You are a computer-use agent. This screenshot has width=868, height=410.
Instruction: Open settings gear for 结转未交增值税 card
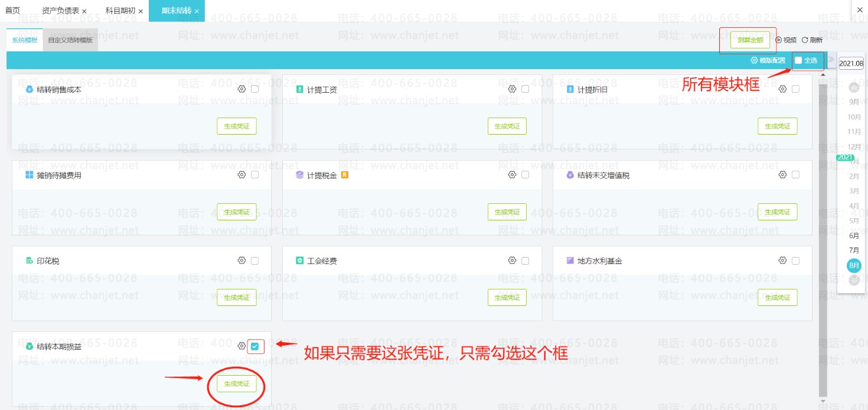click(x=782, y=175)
